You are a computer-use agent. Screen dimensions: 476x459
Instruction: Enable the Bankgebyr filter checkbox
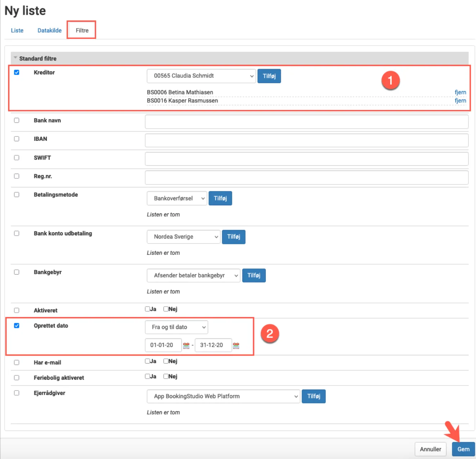pos(17,272)
